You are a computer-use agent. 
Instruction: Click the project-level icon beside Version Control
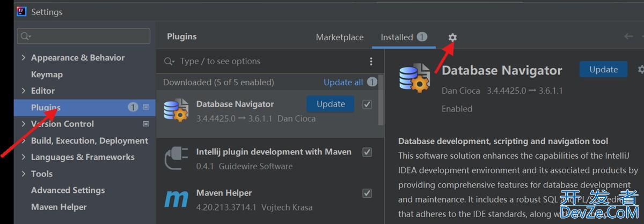[146, 124]
